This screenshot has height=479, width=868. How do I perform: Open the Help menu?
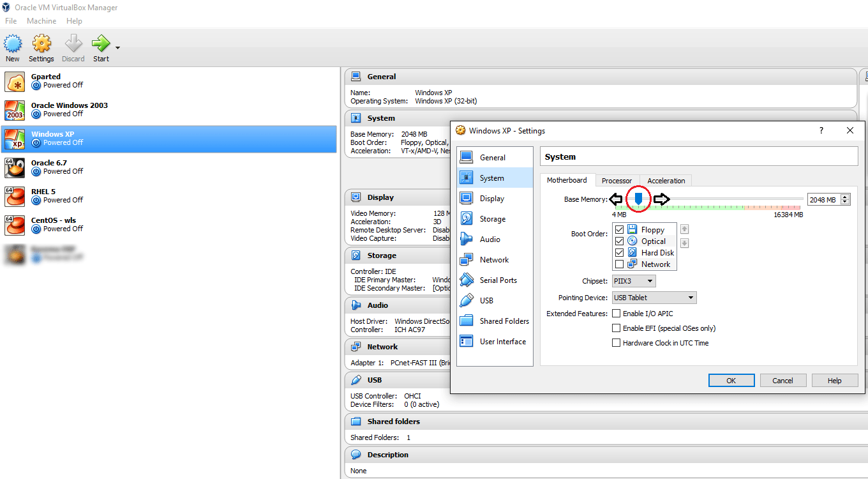75,21
